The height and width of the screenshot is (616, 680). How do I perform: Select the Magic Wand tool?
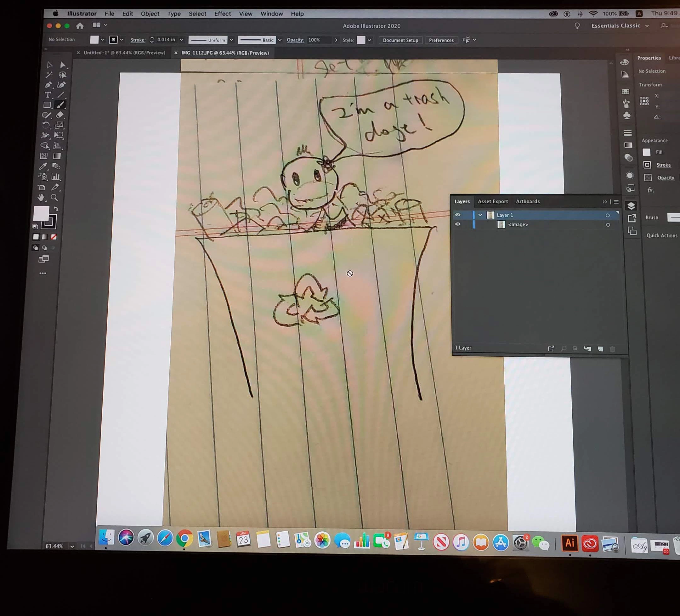click(x=49, y=75)
